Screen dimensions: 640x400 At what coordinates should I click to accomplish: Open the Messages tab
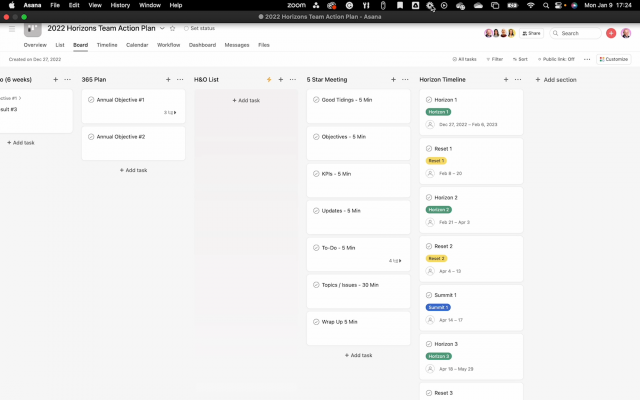pos(237,45)
